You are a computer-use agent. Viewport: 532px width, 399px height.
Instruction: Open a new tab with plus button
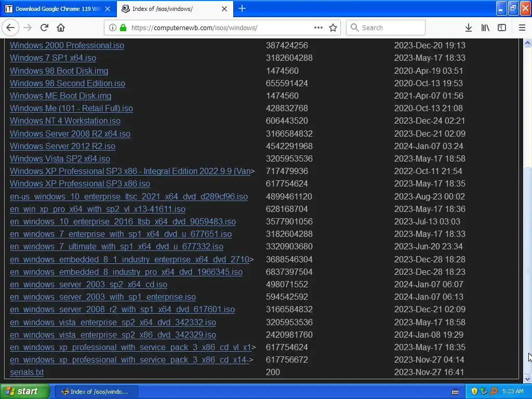[x=242, y=8]
